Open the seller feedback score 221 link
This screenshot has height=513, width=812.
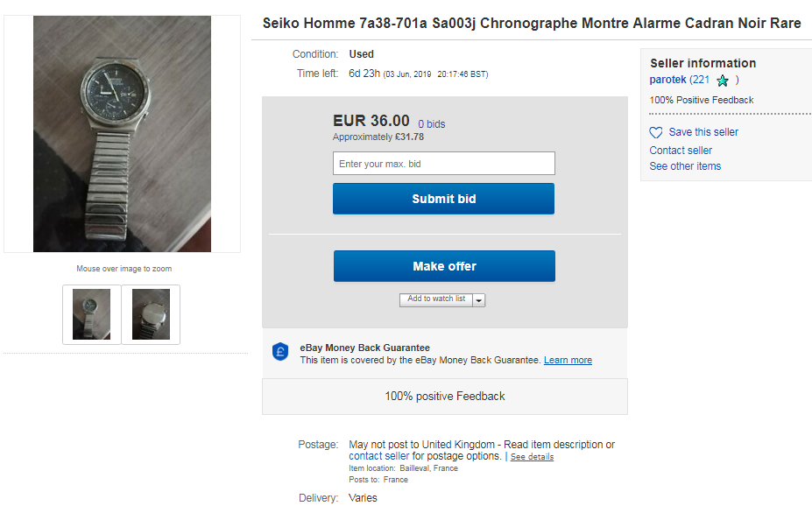(701, 80)
